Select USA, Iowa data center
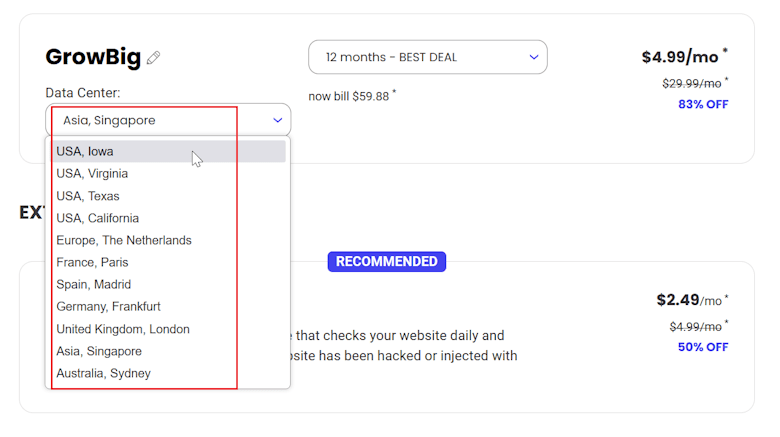 (x=168, y=151)
